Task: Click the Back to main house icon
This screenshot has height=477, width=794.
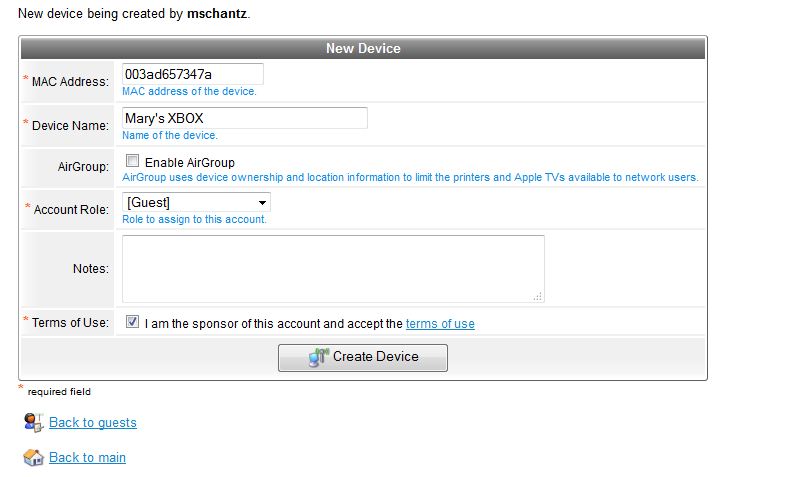Action: (33, 458)
